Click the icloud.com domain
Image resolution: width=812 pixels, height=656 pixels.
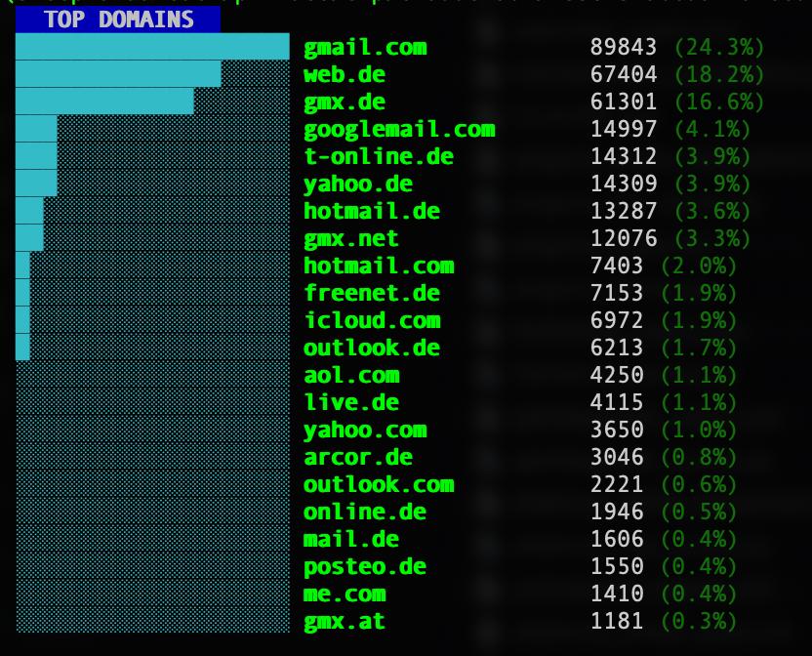(372, 321)
